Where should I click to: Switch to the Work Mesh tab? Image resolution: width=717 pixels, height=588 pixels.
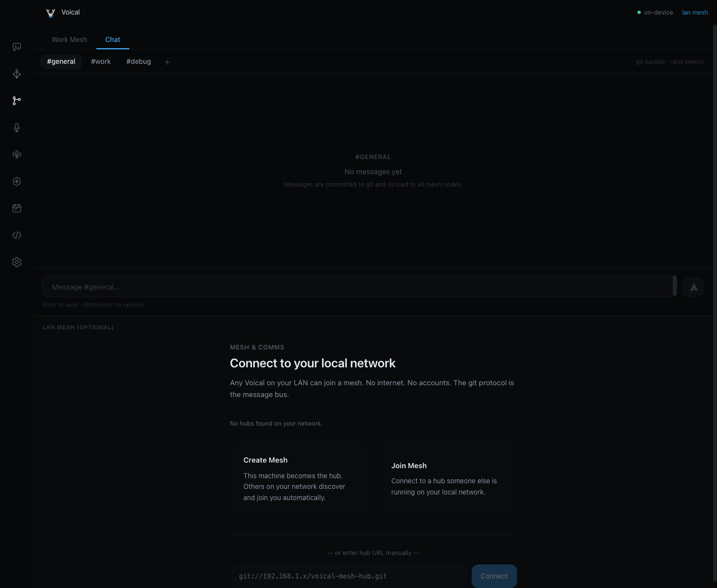(x=69, y=40)
